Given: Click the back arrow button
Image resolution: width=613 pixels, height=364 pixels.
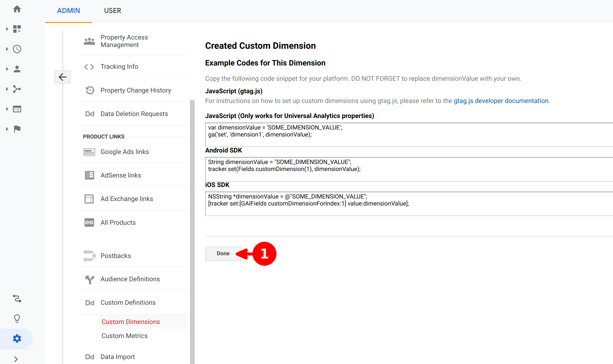Looking at the screenshot, I should 63,77.
